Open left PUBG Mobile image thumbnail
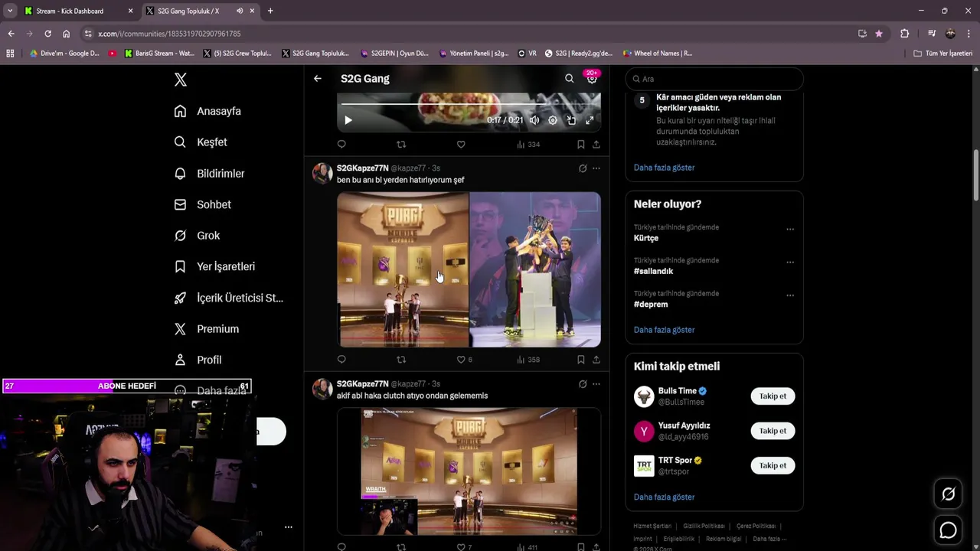Screen dimensions: 980x551 click(x=403, y=269)
